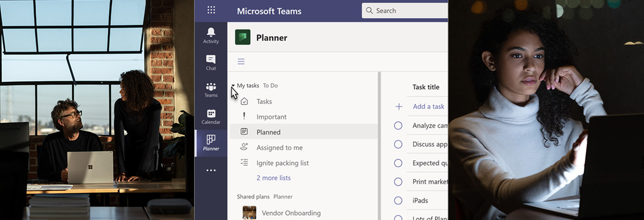Image resolution: width=644 pixels, height=220 pixels.
Task: Click the plus icon beside Add a task
Action: pos(399,106)
